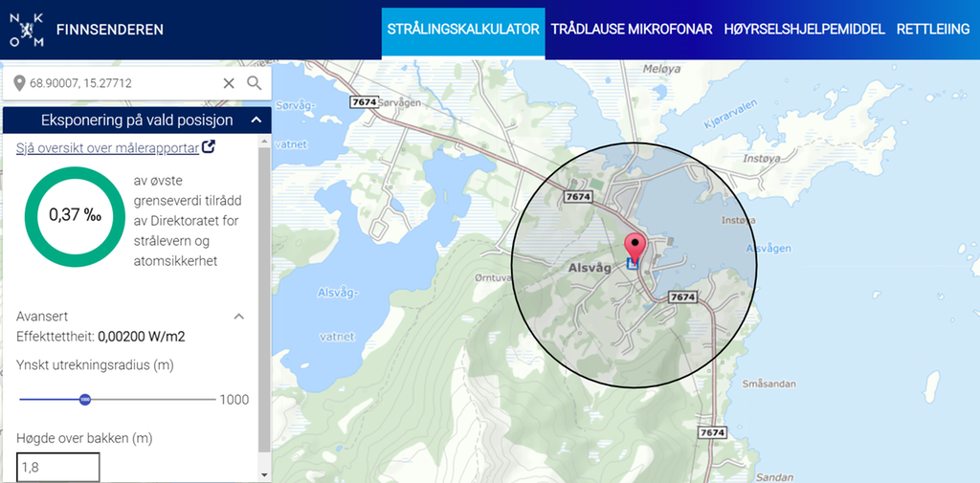Click the magnifying glass search icon
980x483 pixels.
tap(254, 83)
